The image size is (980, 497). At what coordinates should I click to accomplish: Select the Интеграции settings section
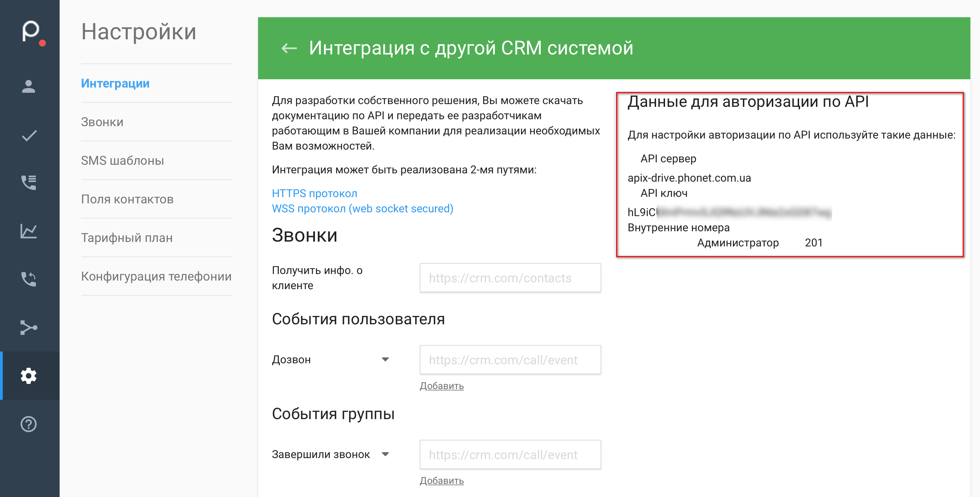[115, 83]
